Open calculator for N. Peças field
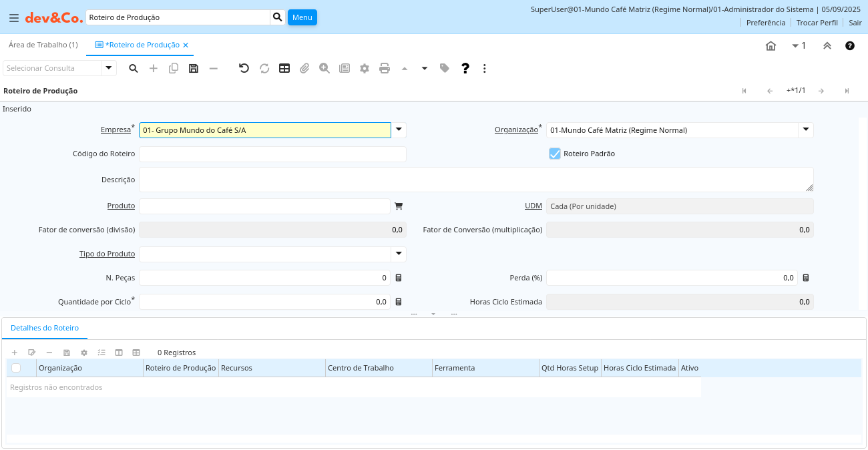The image size is (868, 450). [399, 278]
